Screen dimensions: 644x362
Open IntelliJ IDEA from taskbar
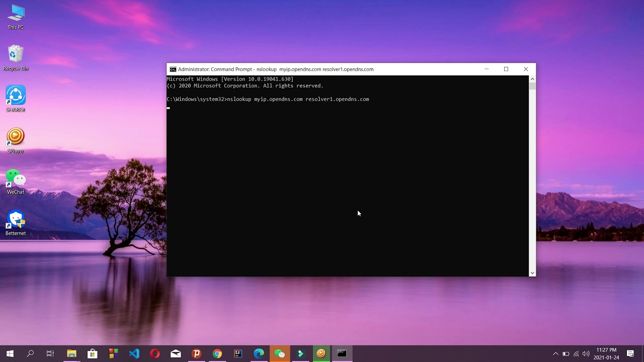point(238,354)
